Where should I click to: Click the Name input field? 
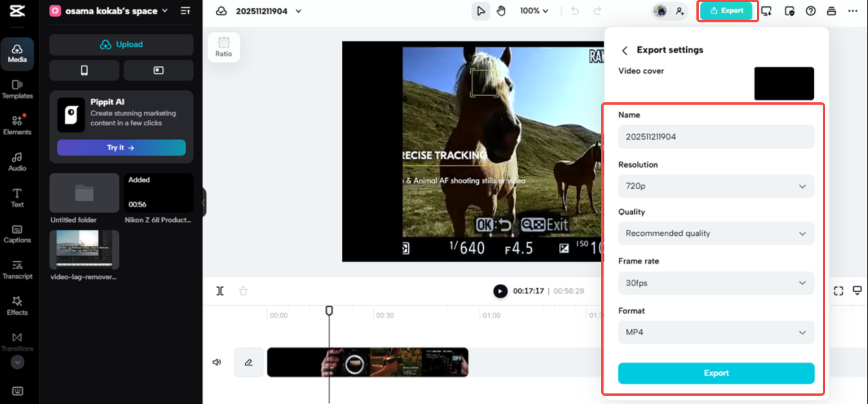point(716,136)
